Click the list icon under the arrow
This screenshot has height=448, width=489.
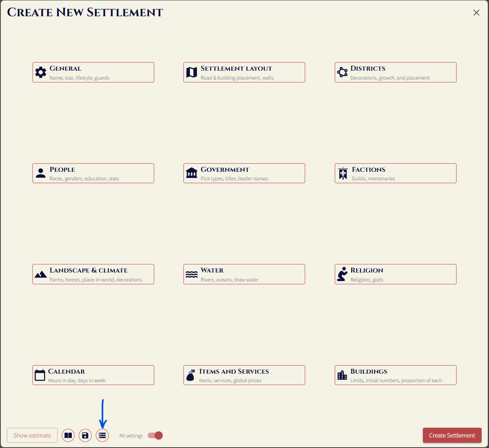click(102, 435)
